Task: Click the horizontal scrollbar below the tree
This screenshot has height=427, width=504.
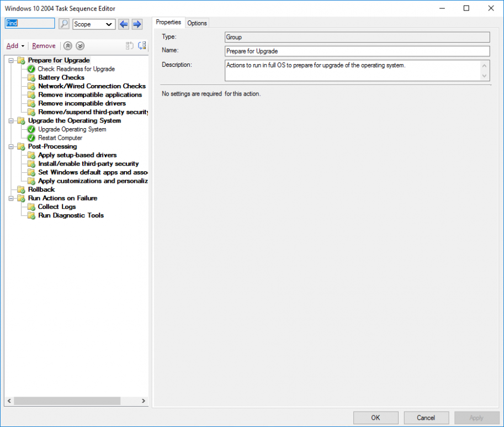Action: pyautogui.click(x=66, y=401)
